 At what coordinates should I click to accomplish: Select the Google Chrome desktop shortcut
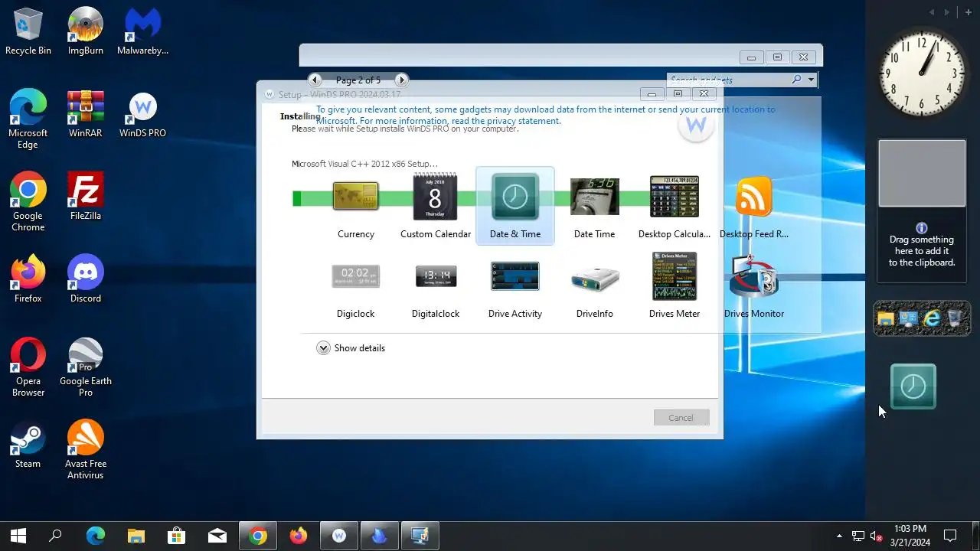(x=28, y=201)
